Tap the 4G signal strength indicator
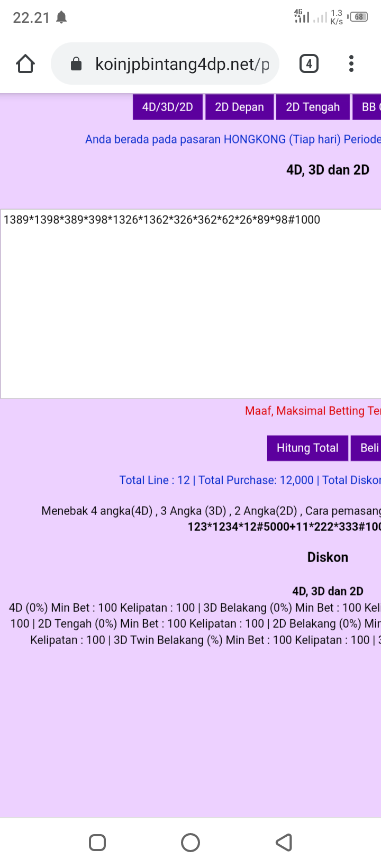The image size is (381, 868). pos(302,17)
